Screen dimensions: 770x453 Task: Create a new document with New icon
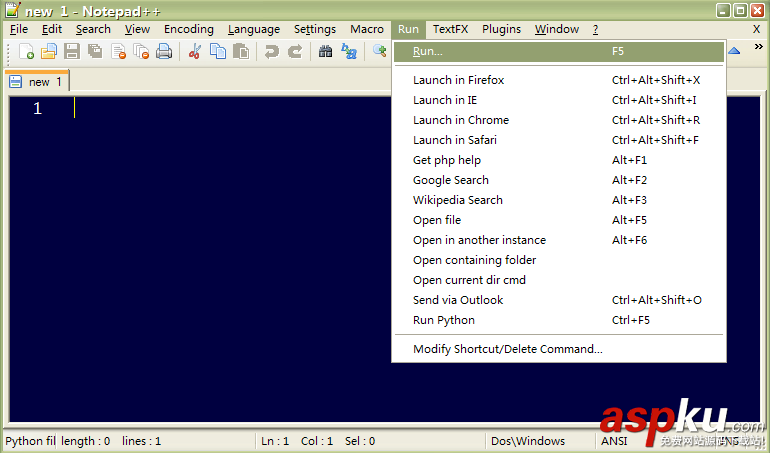pyautogui.click(x=26, y=51)
